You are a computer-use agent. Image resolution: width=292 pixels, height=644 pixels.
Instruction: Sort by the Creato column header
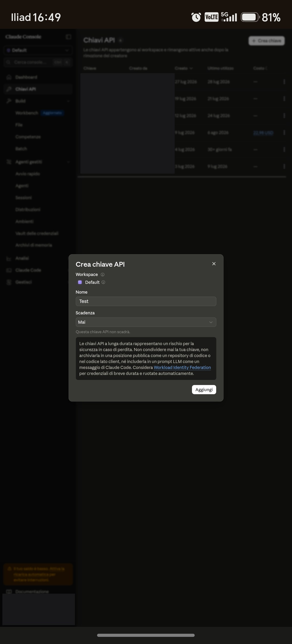(x=184, y=68)
